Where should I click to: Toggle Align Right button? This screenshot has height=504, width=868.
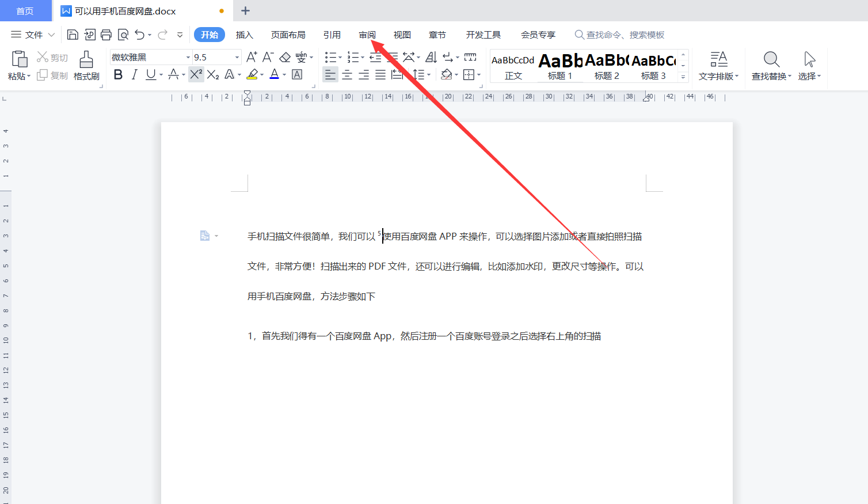click(364, 74)
